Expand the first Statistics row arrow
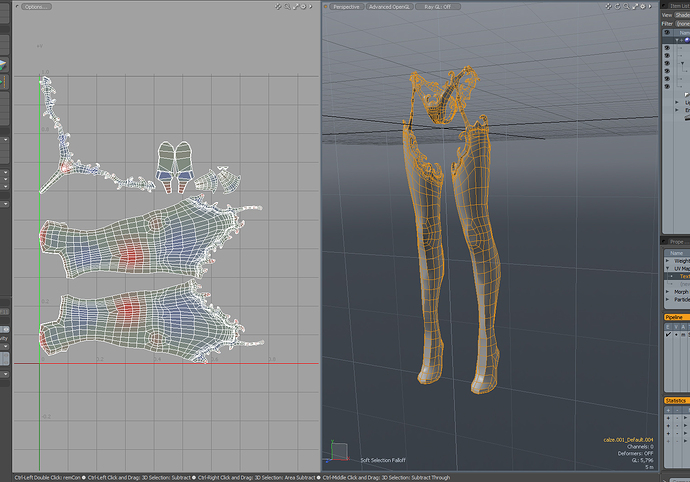 [685, 418]
